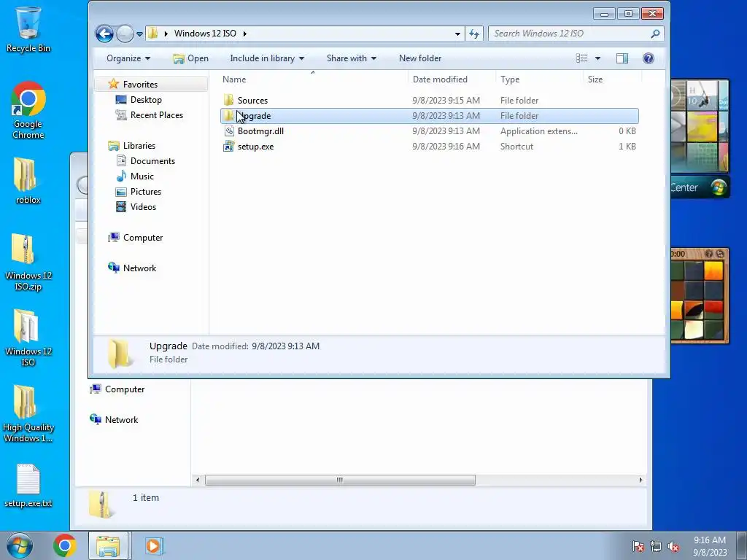Click the Forward navigation arrow in Explorer
Viewport: 747px width, 560px height.
click(125, 34)
